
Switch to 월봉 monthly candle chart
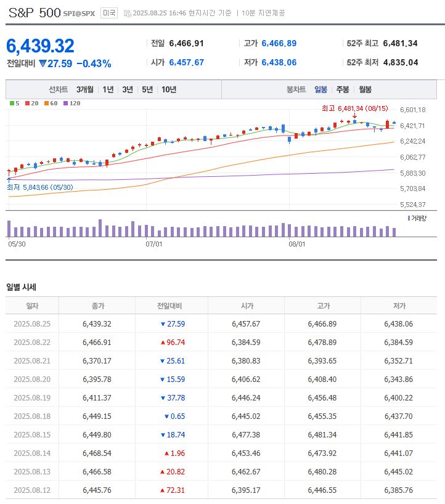tap(365, 89)
